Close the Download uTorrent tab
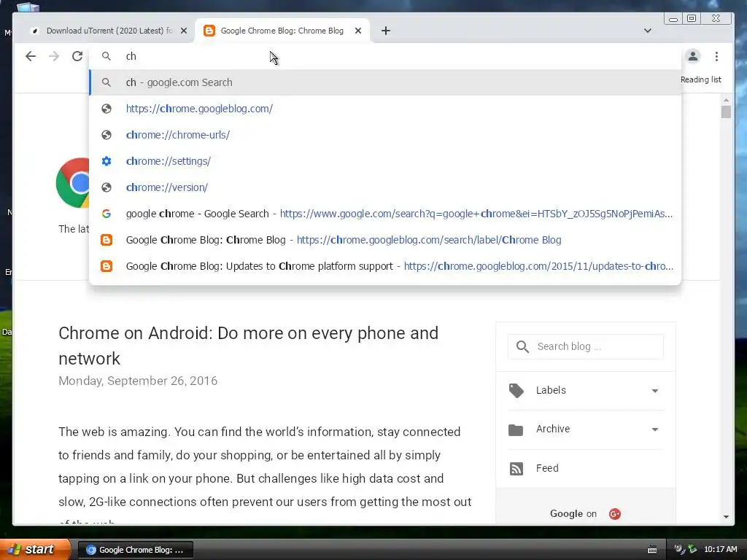The height and width of the screenshot is (560, 747). point(184,31)
